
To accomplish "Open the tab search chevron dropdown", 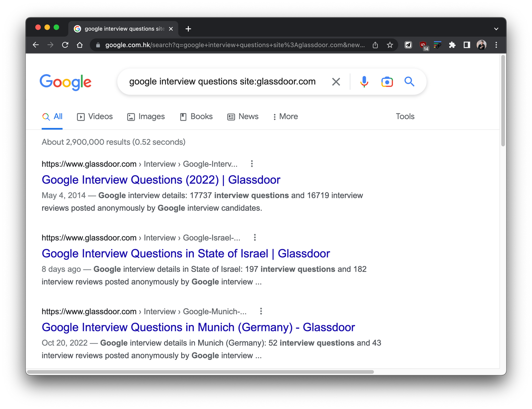I will [x=496, y=29].
